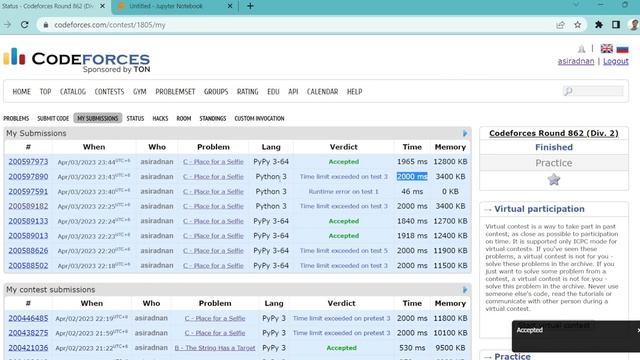Click the browser address bar URL
This screenshot has height=360, width=640.
110,25
